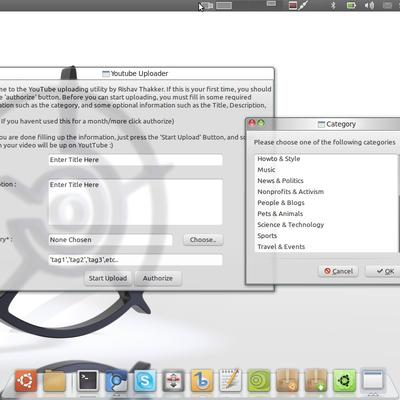Image resolution: width=400 pixels, height=400 pixels.
Task: Launch Skype from the dock
Action: pyautogui.click(x=145, y=380)
